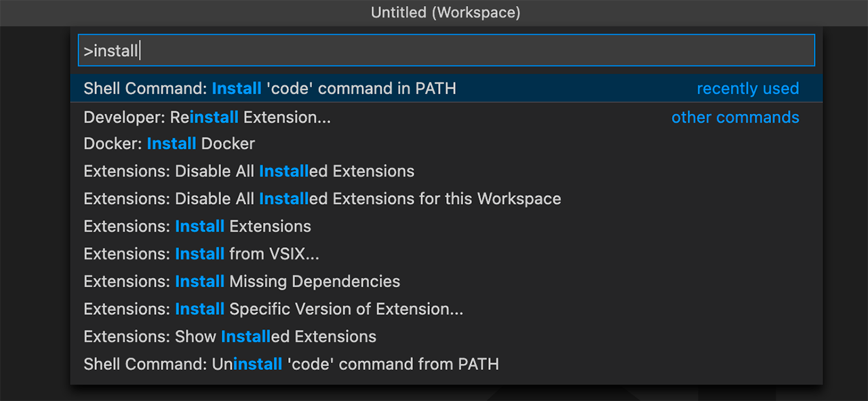Click the command palette input field

click(446, 50)
